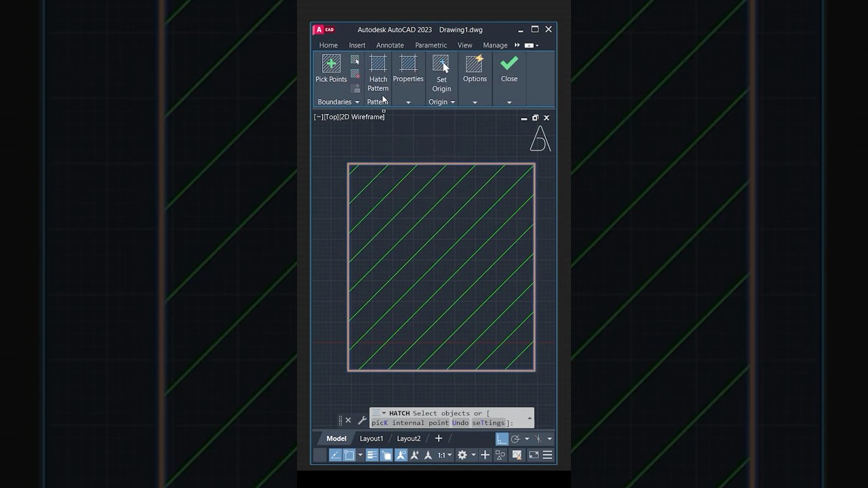Click the AutoScale annotation status bar icon
The width and height of the screenshot is (868, 488).
click(x=414, y=455)
